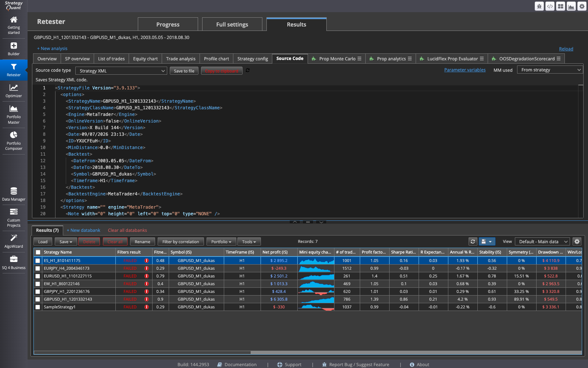
Task: Open the Trade analysis tab
Action: coord(181,59)
